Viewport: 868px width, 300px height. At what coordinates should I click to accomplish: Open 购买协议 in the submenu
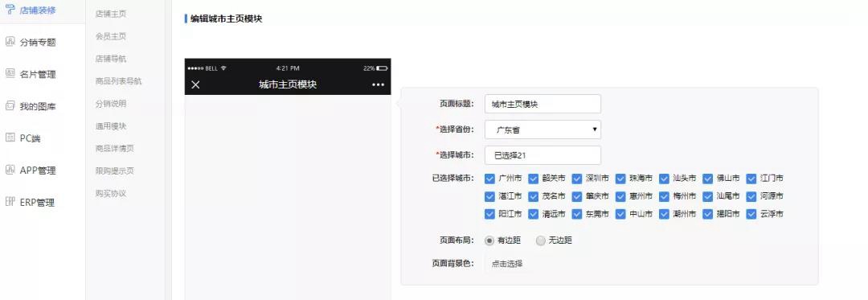click(x=111, y=193)
